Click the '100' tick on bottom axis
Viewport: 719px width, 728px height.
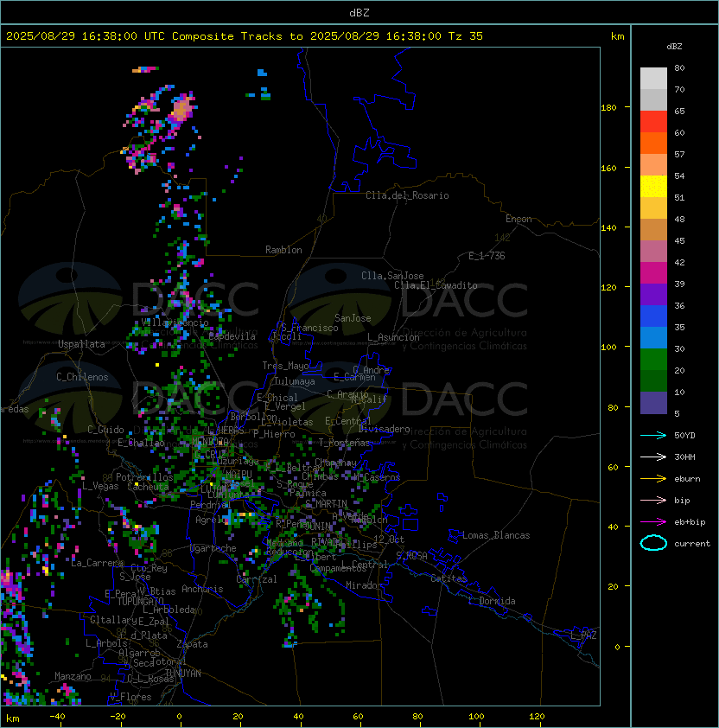click(476, 717)
